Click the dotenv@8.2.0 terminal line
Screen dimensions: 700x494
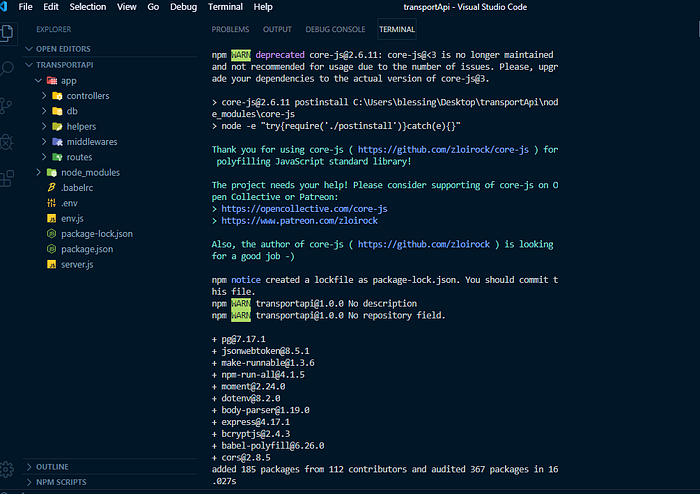tap(246, 399)
